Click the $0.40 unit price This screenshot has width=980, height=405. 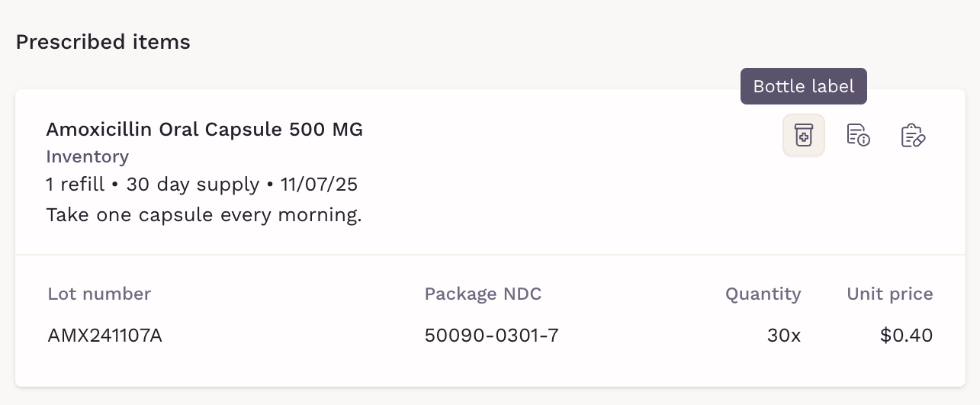[x=906, y=335]
